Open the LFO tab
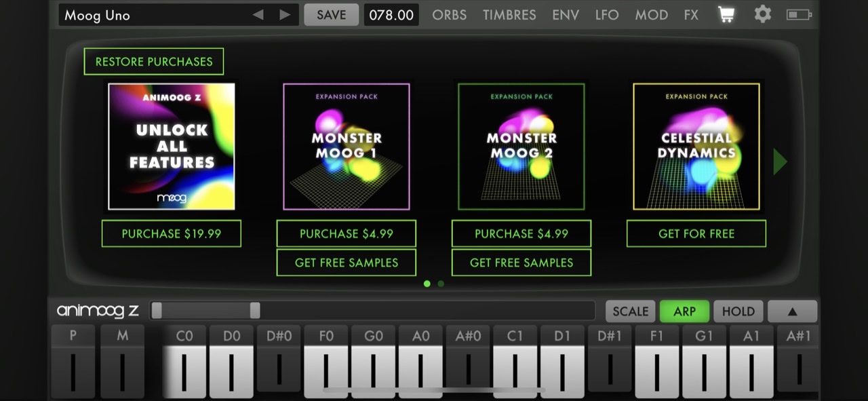The width and height of the screenshot is (868, 401). click(607, 15)
